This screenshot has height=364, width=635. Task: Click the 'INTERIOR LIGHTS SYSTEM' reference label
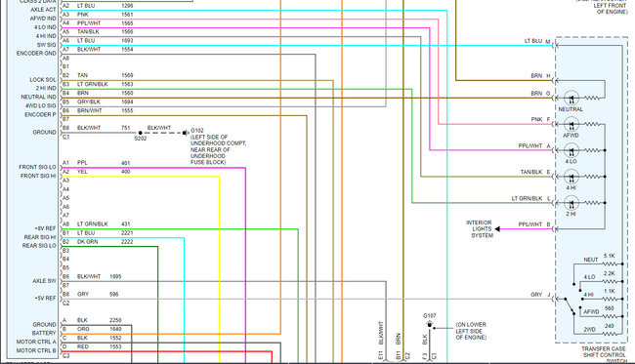(479, 229)
